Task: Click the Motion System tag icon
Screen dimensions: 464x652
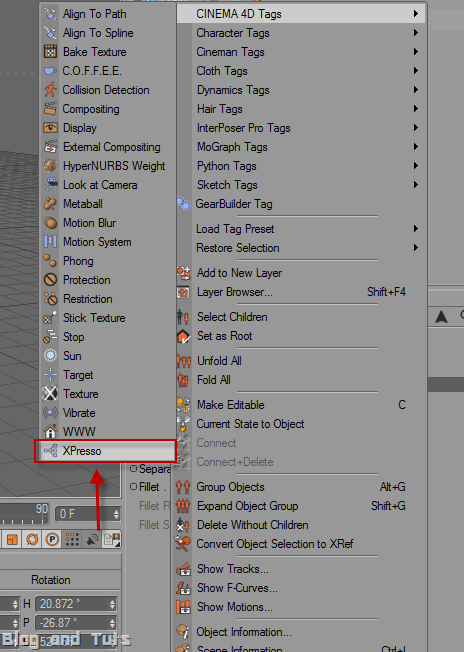Action: point(50,242)
